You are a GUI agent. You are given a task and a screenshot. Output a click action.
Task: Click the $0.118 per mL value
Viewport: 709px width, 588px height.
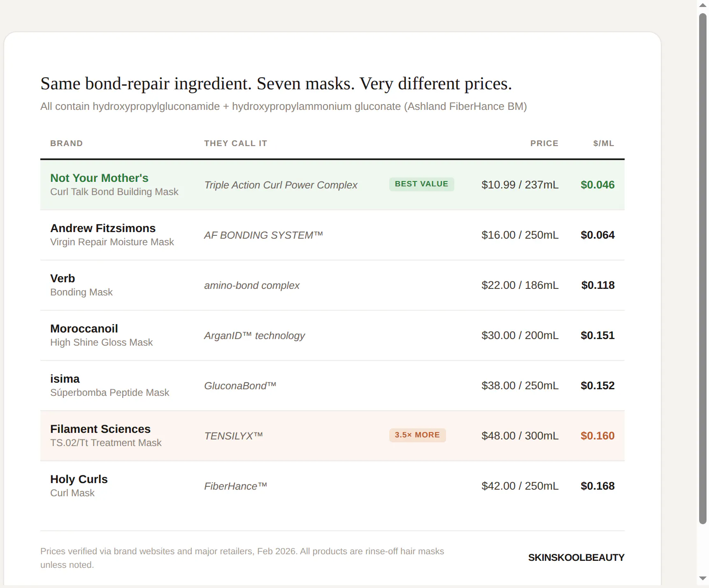(x=598, y=285)
